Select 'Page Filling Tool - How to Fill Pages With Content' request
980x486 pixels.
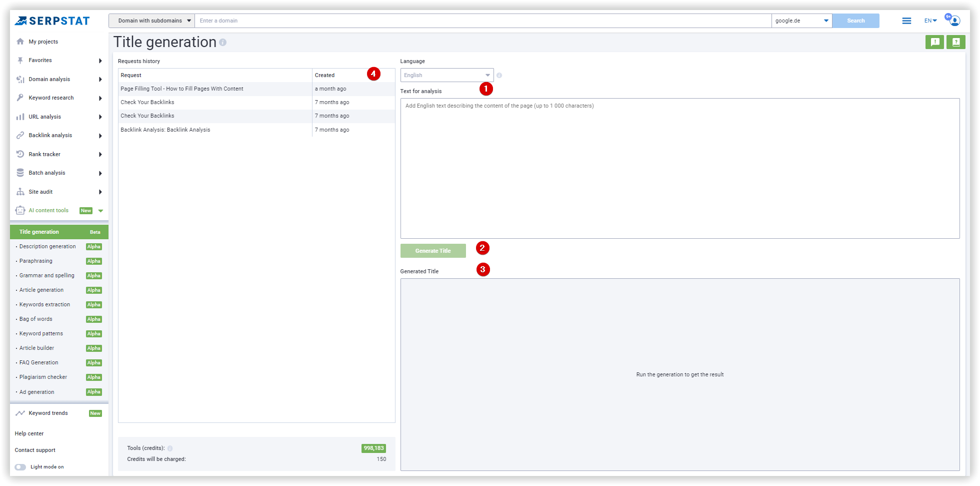[182, 89]
